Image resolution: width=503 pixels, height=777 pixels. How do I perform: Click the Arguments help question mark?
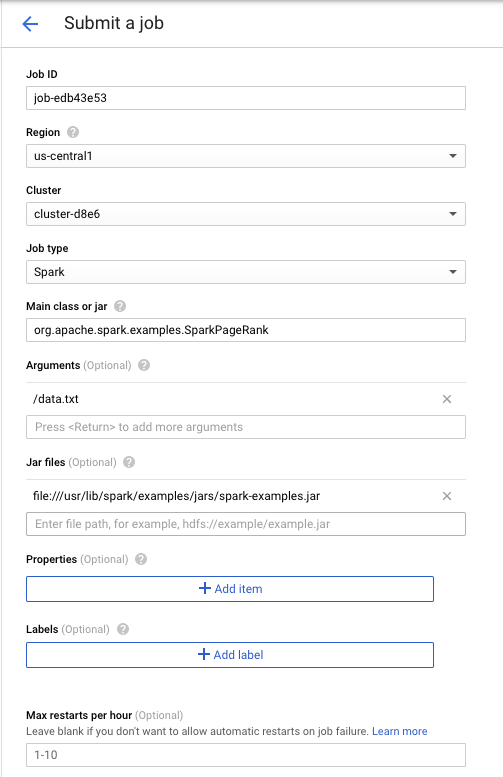coord(144,365)
